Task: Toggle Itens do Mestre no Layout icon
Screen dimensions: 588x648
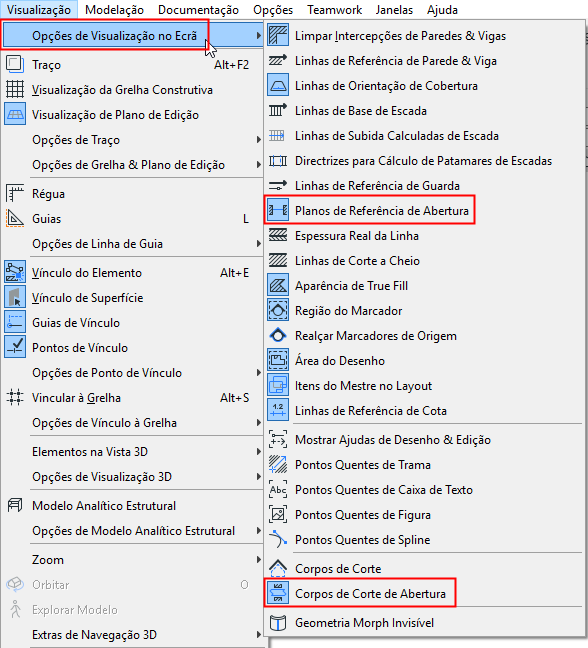Action: tap(278, 386)
